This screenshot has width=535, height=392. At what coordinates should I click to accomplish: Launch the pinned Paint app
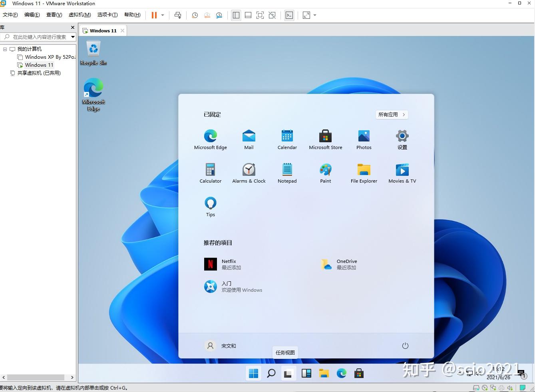pos(326,173)
